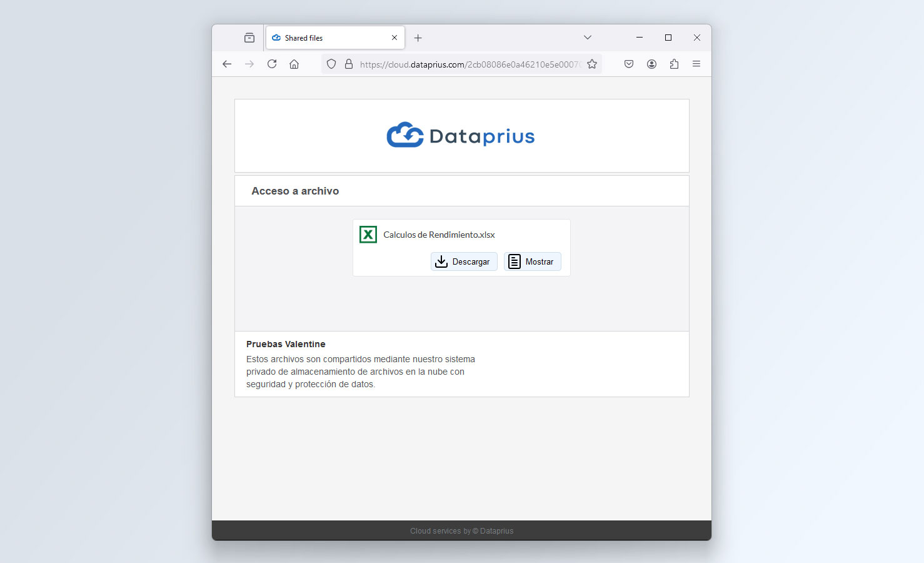Viewport: 924px width, 563px height.
Task: Reload the current page
Action: click(272, 64)
